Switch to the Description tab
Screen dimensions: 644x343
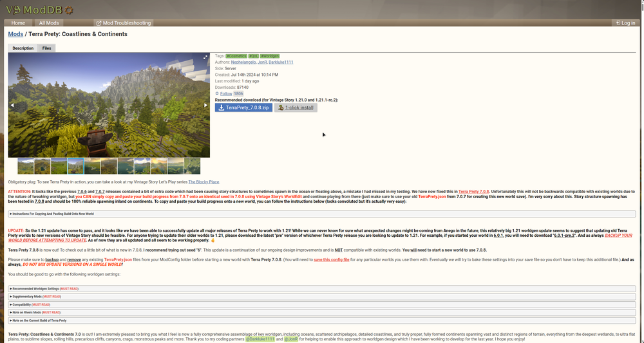[x=23, y=48]
